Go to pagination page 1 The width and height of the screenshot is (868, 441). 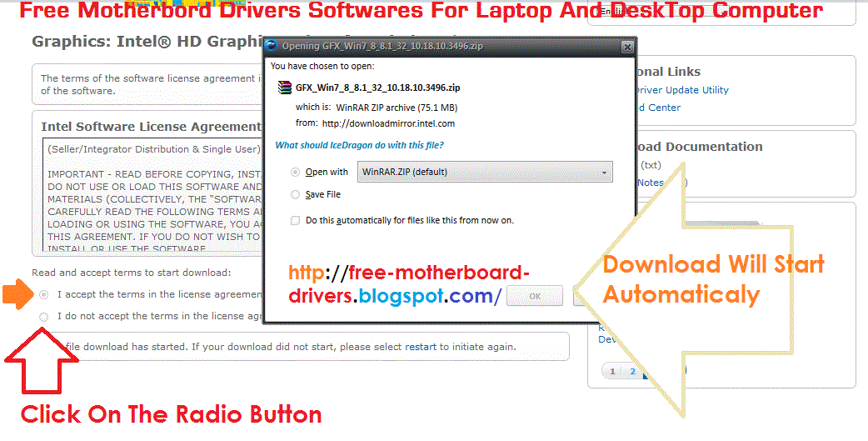pyautogui.click(x=612, y=371)
